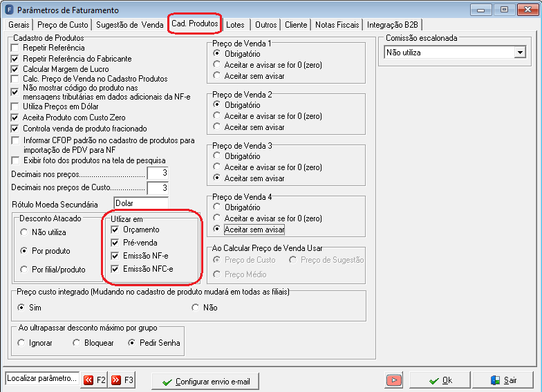Uncheck Emissão NF-e checkbox
This screenshot has width=542, height=392.
pos(115,256)
